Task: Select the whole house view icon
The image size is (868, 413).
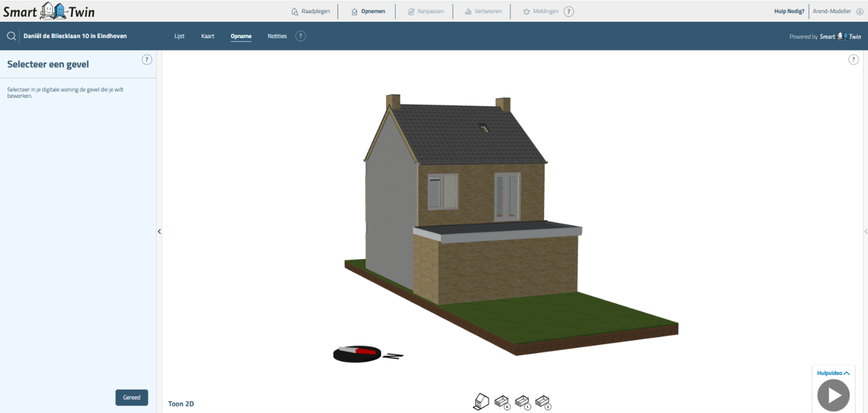Action: 481,402
